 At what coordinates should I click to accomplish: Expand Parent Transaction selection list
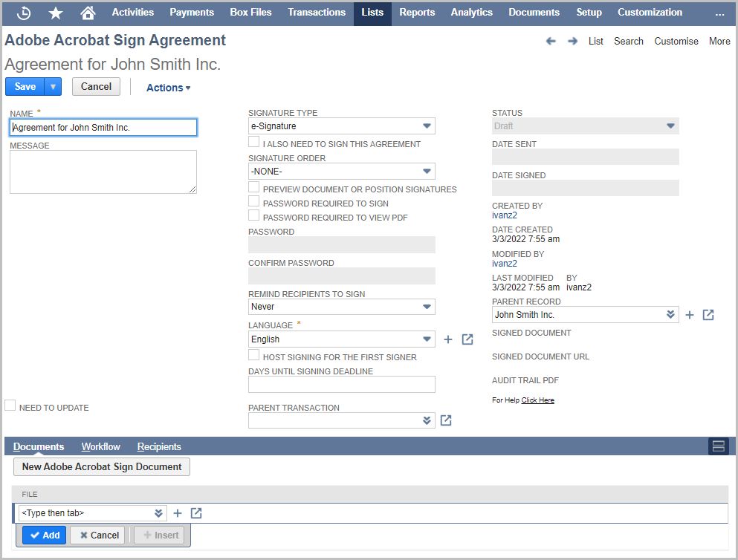(427, 420)
